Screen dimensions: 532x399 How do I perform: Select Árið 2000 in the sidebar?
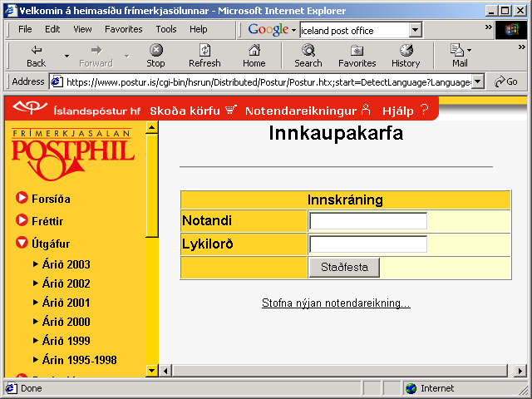(66, 322)
